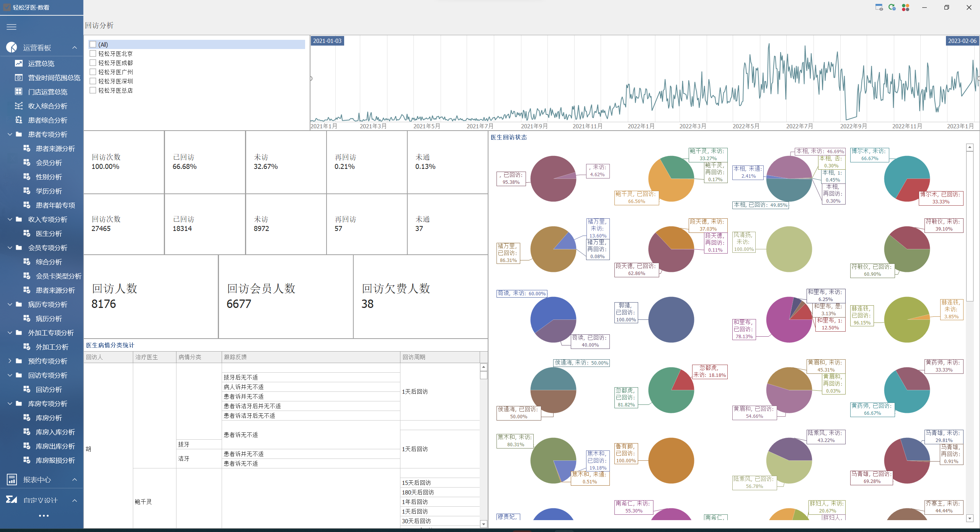The width and height of the screenshot is (980, 532).
Task: Check the 轻松牙医总店 checkbox
Action: [93, 90]
